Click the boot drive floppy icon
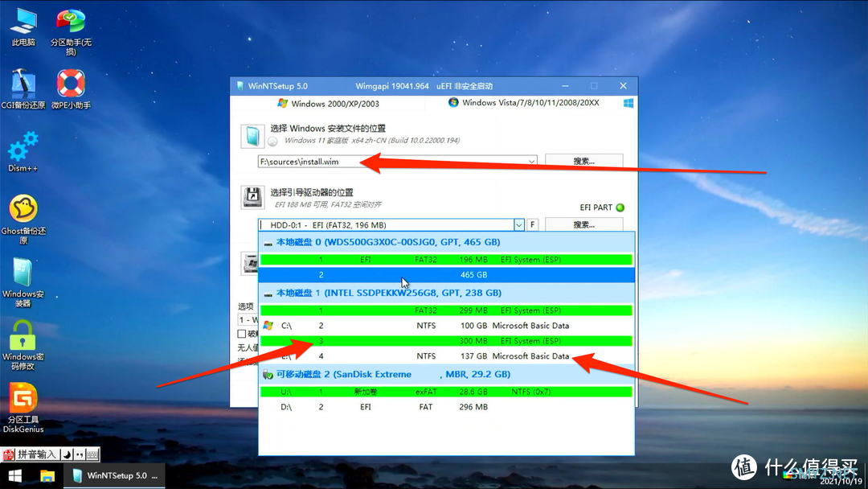The height and width of the screenshot is (489, 868). click(252, 198)
